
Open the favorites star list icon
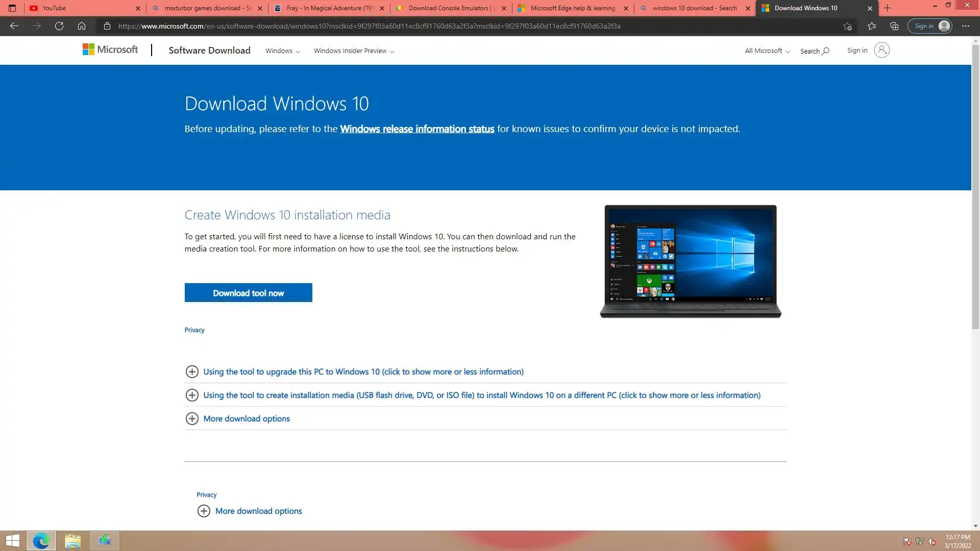point(871,26)
